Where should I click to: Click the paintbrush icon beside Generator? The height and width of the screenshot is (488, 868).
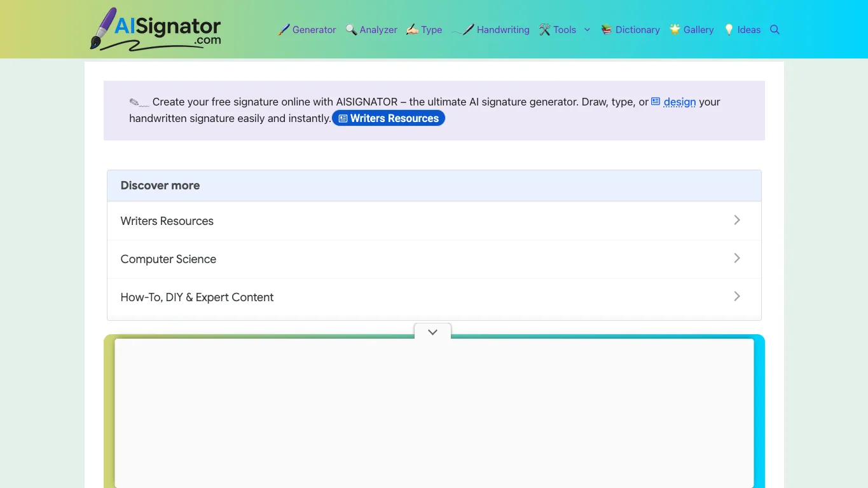[284, 29]
